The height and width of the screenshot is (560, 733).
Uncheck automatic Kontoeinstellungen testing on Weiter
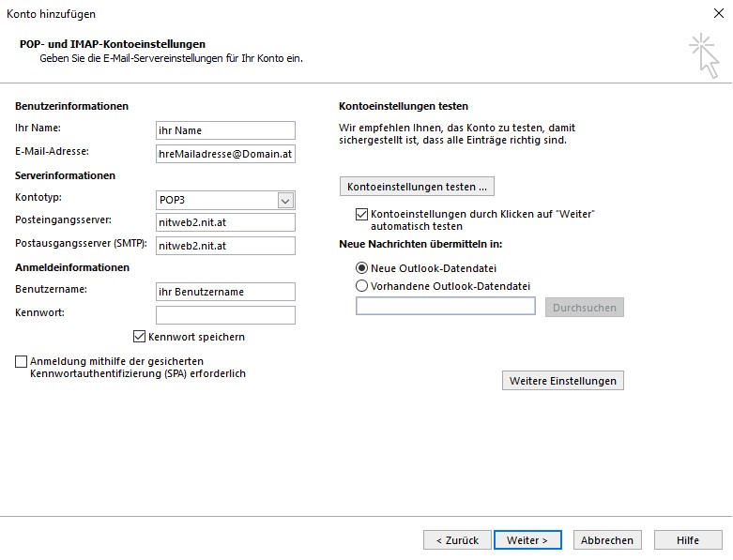coord(362,215)
